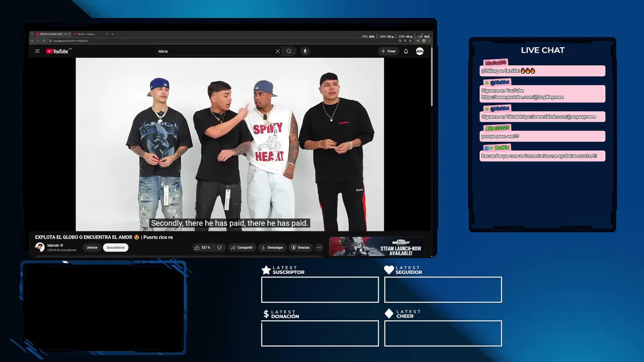Go back with the browser back arrow
This screenshot has height=362, width=644.
pyautogui.click(x=33, y=41)
